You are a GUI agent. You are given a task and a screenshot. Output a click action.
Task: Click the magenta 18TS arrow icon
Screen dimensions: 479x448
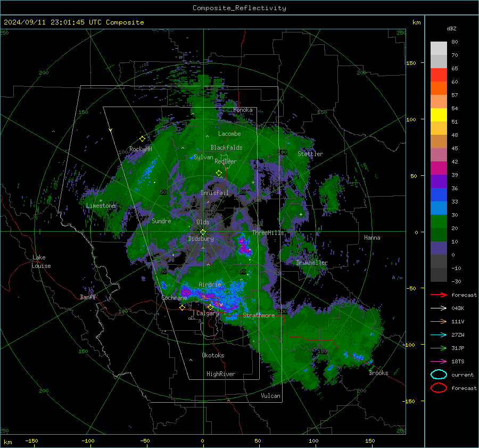pyautogui.click(x=439, y=362)
